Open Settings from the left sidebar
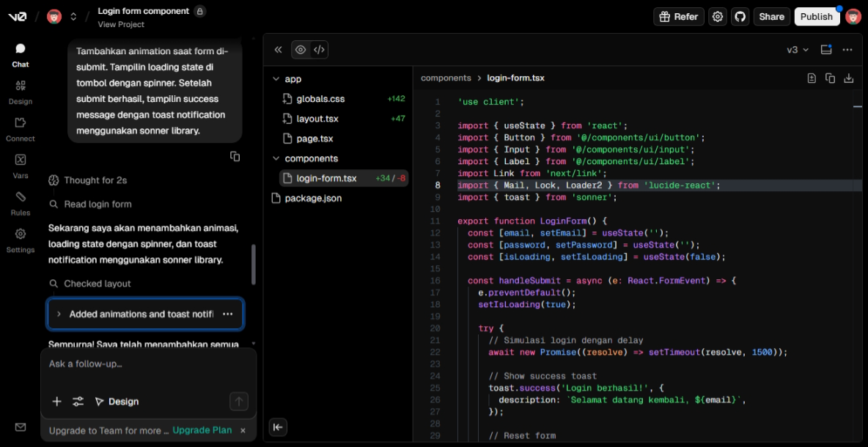This screenshot has height=447, width=868. click(x=20, y=240)
